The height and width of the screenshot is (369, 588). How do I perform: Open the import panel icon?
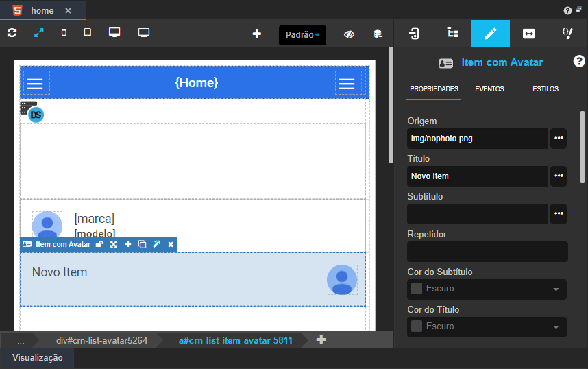414,34
